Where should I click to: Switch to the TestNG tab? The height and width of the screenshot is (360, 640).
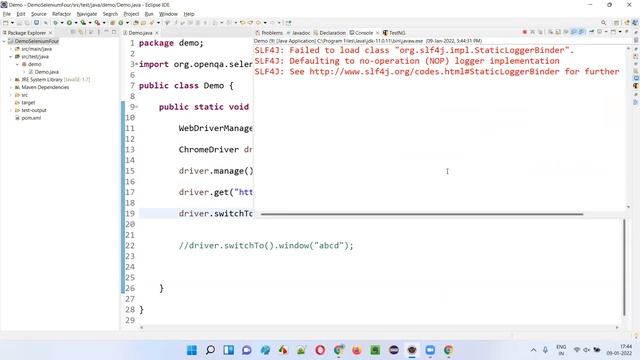tap(394, 33)
